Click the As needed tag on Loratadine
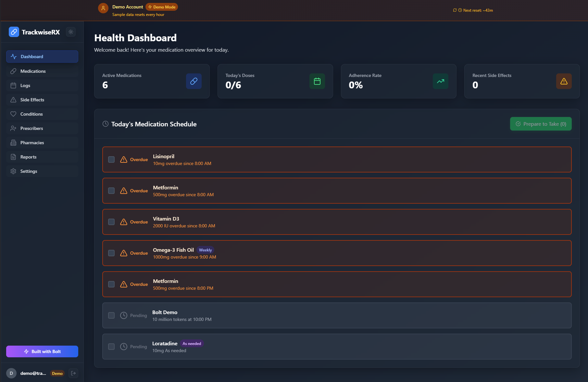Screen dimensions: 588x382 (192, 344)
